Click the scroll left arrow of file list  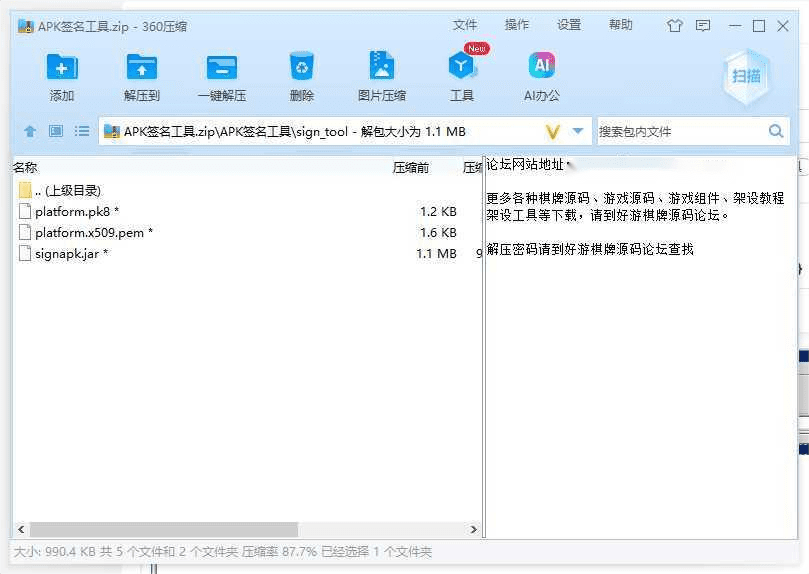coord(21,529)
